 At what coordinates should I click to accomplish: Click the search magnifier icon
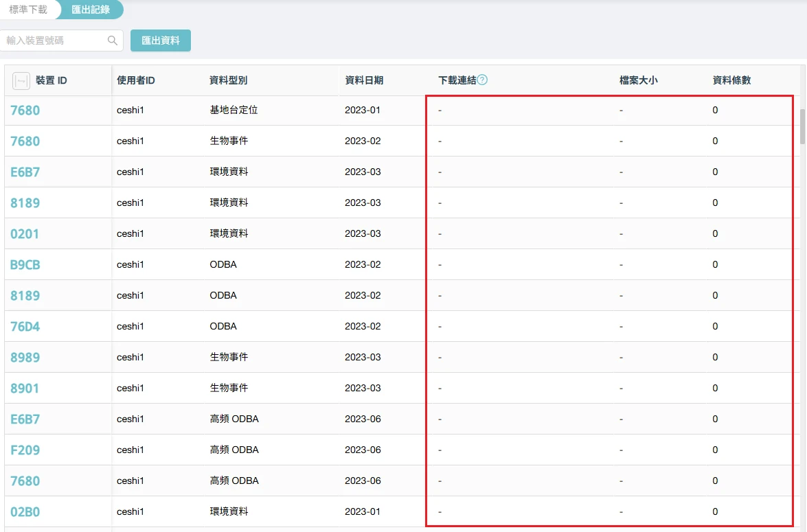click(113, 41)
